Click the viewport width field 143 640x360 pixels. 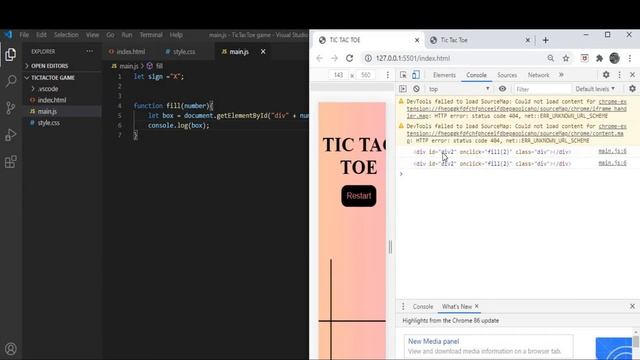coord(338,75)
